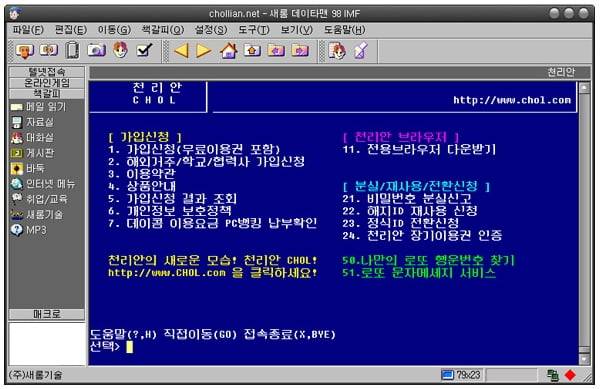The height and width of the screenshot is (389, 600).
Task: Click menu line 11. 전용브라우저 다운받기
Action: click(419, 149)
